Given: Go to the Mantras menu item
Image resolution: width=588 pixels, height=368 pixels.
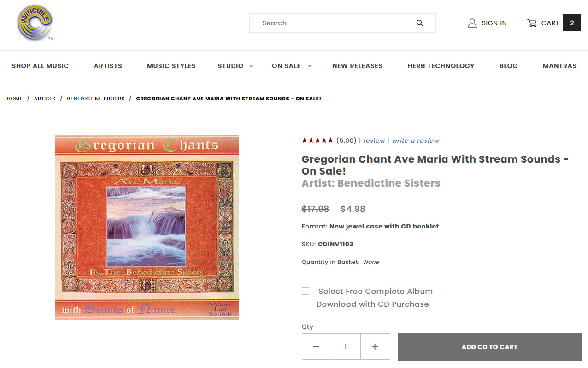Looking at the screenshot, I should click(559, 66).
